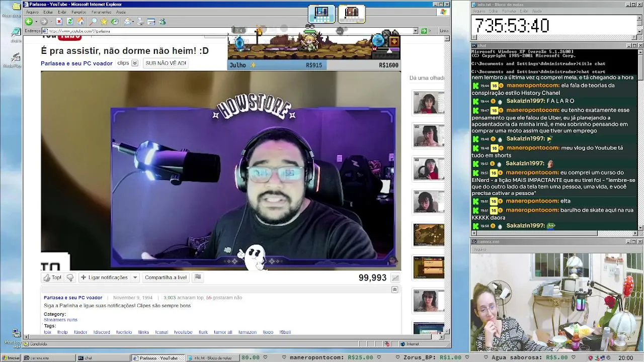Open the Ferramentas menu in Internet Explorer

pos(101,12)
